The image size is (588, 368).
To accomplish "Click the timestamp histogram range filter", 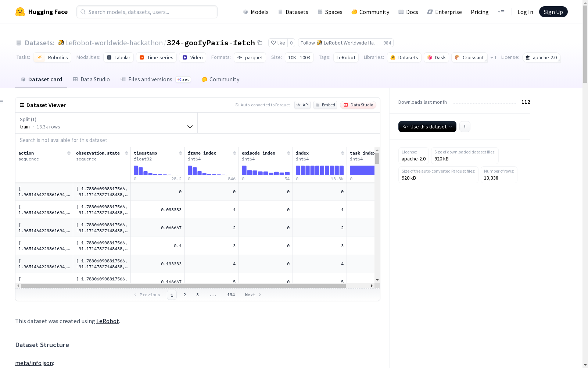I will (158, 170).
